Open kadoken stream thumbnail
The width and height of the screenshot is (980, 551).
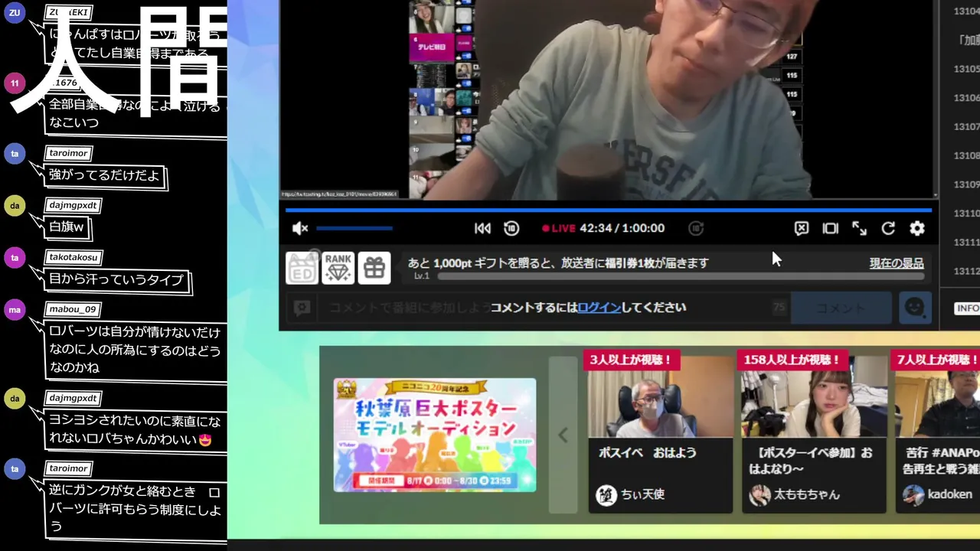(x=938, y=396)
